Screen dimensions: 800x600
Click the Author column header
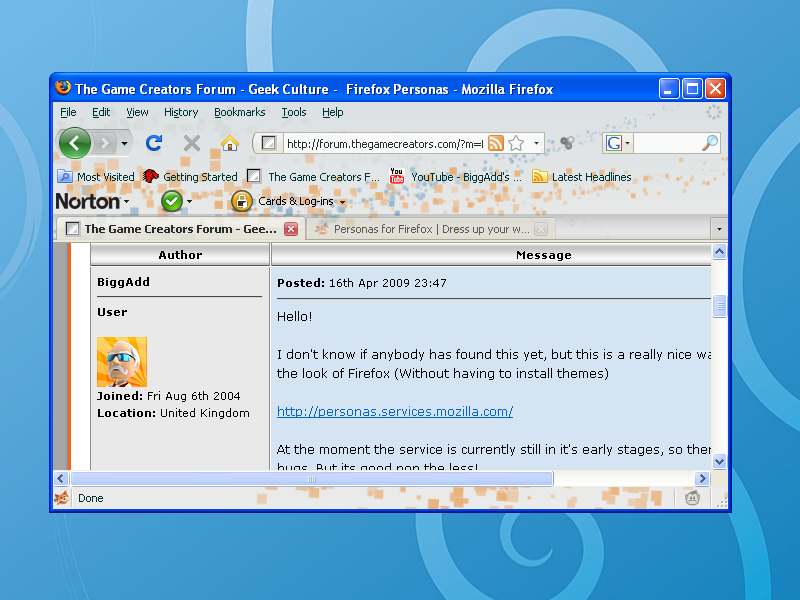(x=180, y=255)
